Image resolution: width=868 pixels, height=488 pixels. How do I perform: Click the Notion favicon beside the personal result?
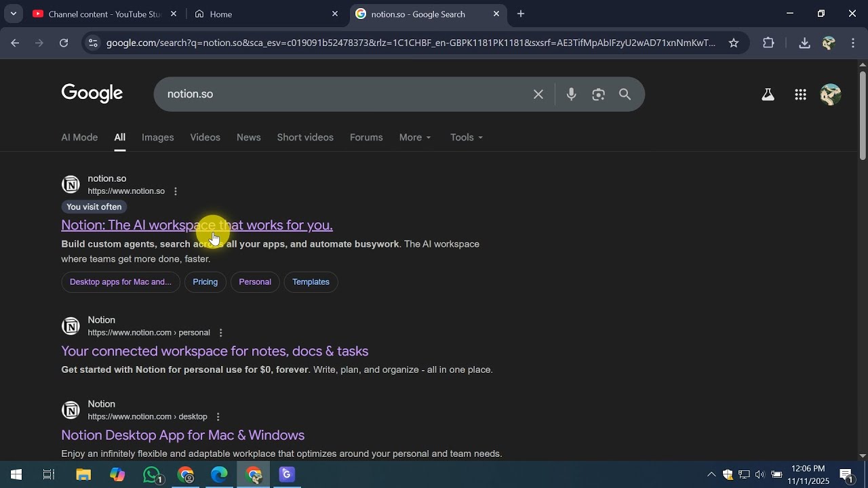pyautogui.click(x=71, y=326)
